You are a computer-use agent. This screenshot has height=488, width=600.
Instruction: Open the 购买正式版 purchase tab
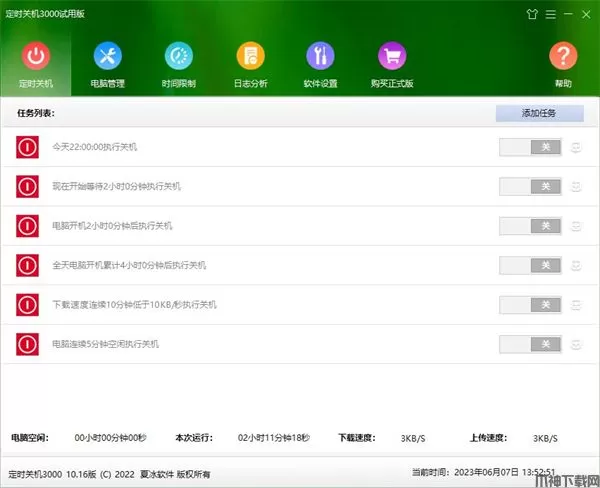click(x=392, y=65)
